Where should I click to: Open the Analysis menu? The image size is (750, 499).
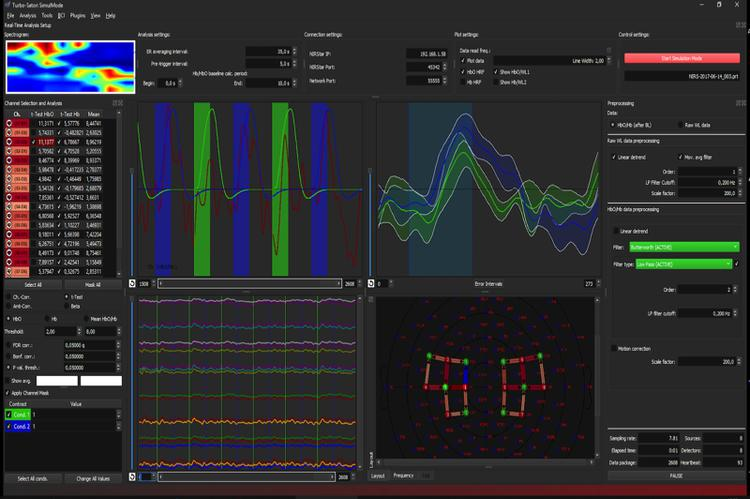click(27, 16)
